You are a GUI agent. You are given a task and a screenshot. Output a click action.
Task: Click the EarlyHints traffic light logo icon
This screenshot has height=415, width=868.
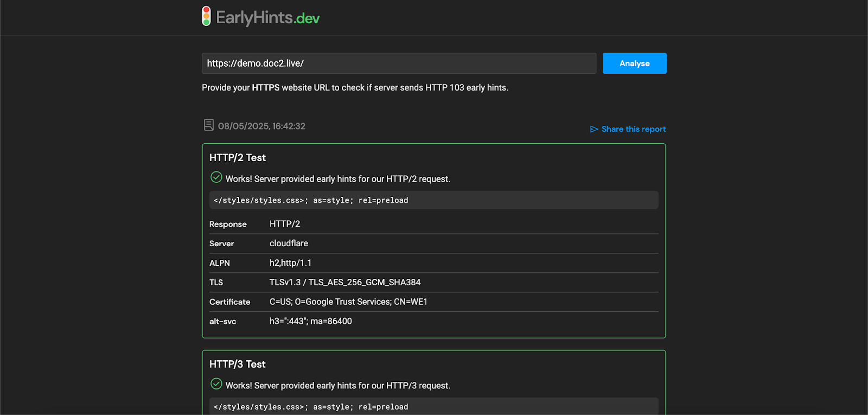[206, 16]
